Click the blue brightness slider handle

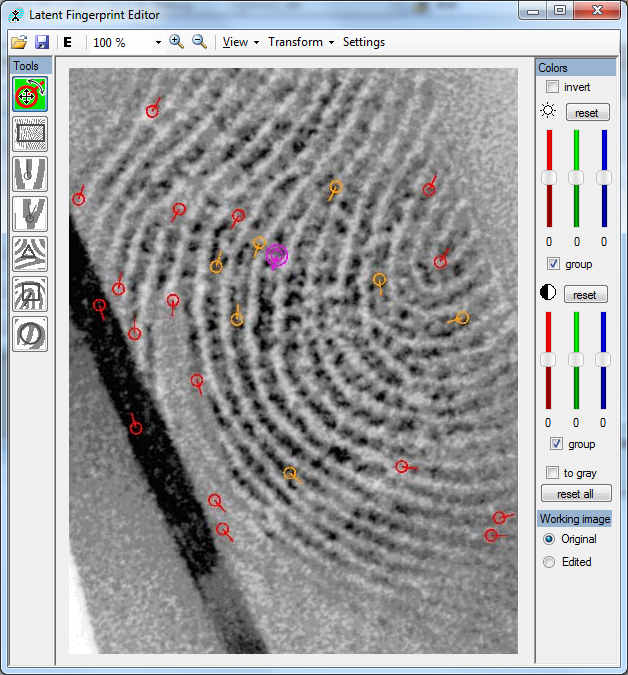click(603, 178)
